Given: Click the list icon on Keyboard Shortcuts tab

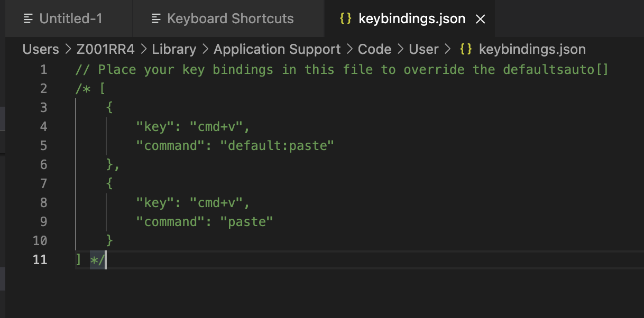Looking at the screenshot, I should point(155,18).
